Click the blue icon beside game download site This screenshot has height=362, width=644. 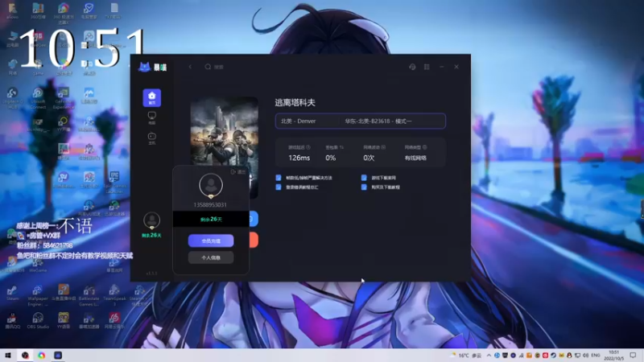coord(364,178)
